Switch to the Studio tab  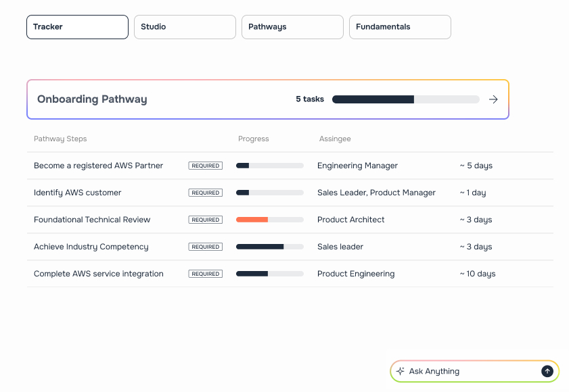[185, 27]
